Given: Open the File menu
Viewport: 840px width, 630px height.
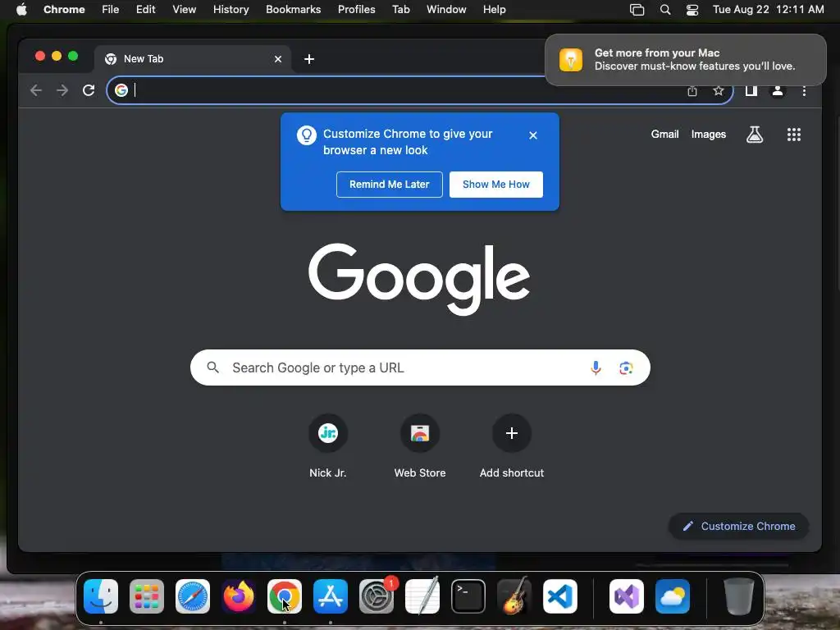Looking at the screenshot, I should (x=111, y=10).
